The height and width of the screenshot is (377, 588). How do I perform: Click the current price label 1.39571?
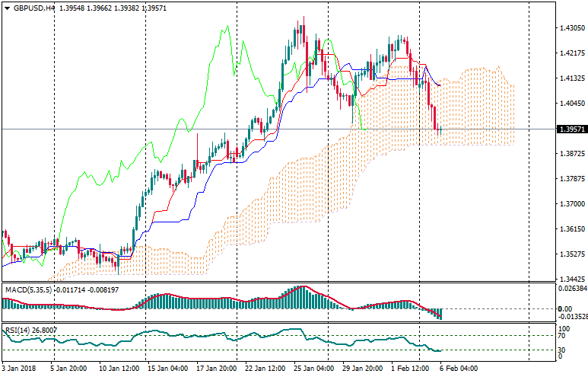pos(567,129)
